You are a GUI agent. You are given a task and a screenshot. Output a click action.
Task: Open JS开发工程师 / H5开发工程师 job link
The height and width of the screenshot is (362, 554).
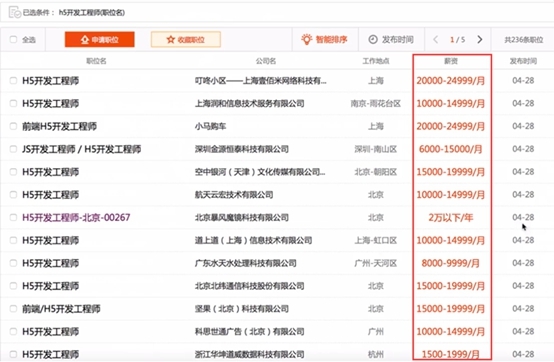click(81, 149)
